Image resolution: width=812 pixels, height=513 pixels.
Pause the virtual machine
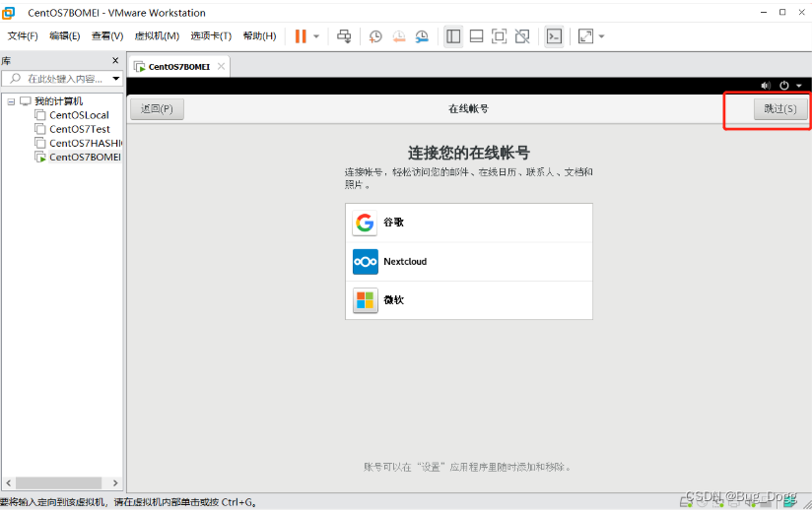point(301,36)
